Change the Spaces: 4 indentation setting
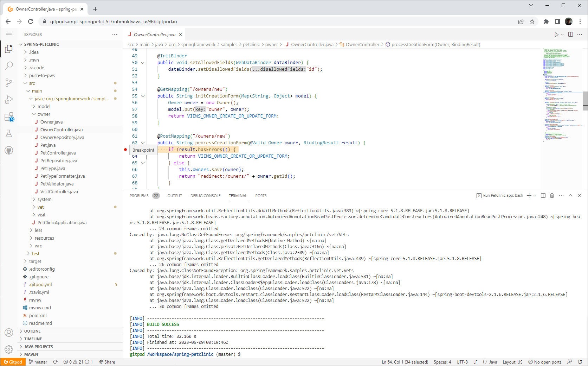This screenshot has height=366, width=588. [442, 362]
